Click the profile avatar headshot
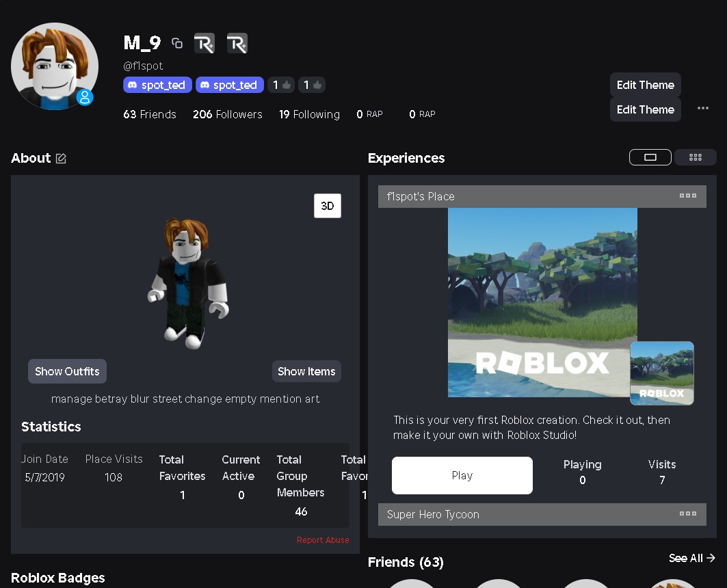Image resolution: width=727 pixels, height=588 pixels. pos(55,66)
